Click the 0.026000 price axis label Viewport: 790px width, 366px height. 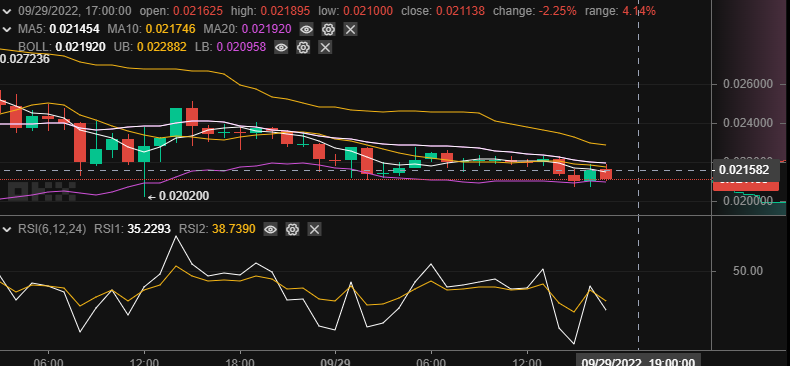tap(748, 84)
